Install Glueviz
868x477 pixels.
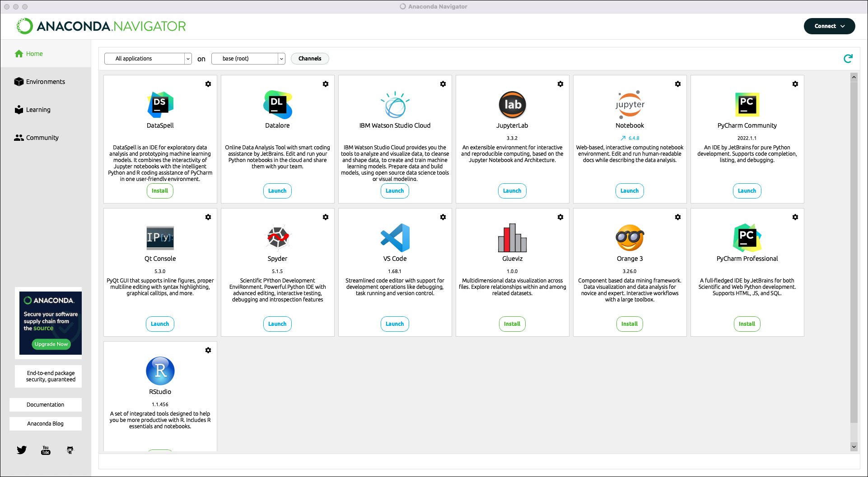(512, 324)
